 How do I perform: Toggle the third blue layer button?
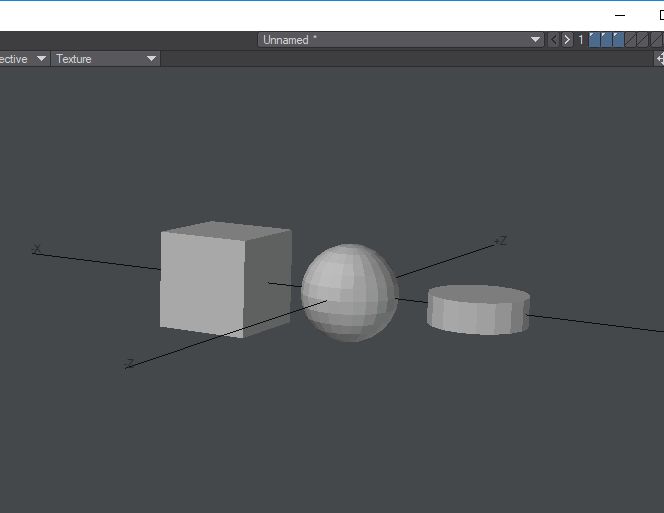pos(619,40)
